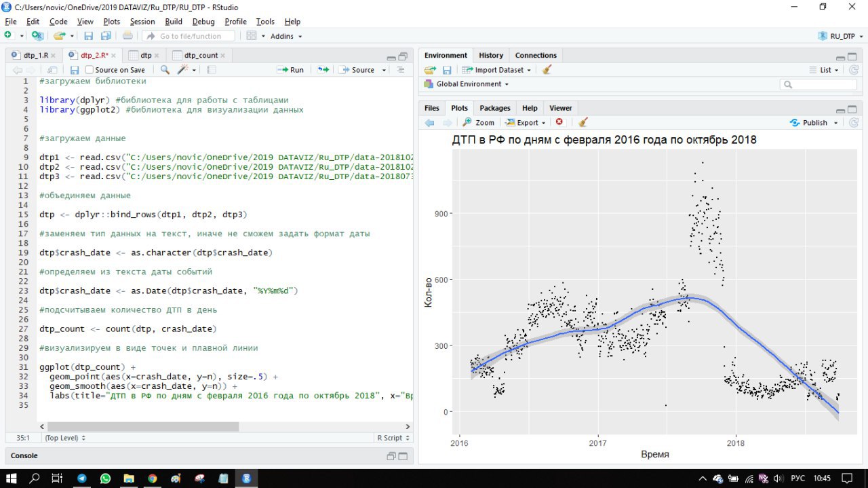Click the Print file icon
Screen dimensions: 868x488
tap(127, 36)
